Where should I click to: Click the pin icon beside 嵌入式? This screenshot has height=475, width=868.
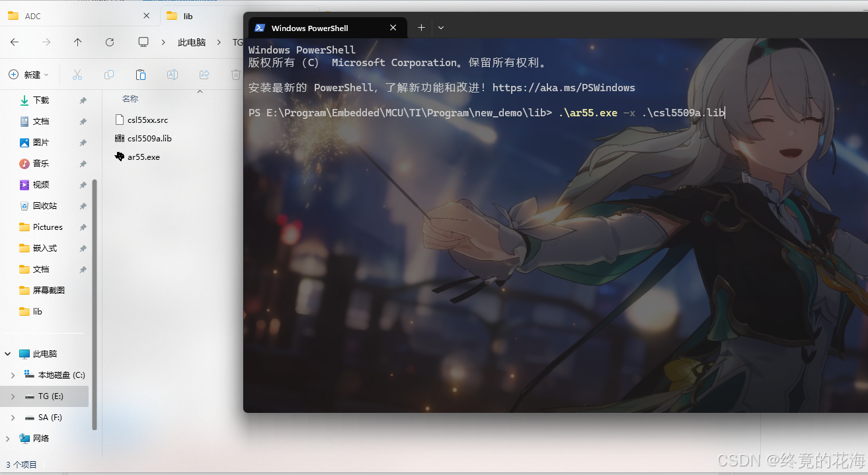[83, 248]
